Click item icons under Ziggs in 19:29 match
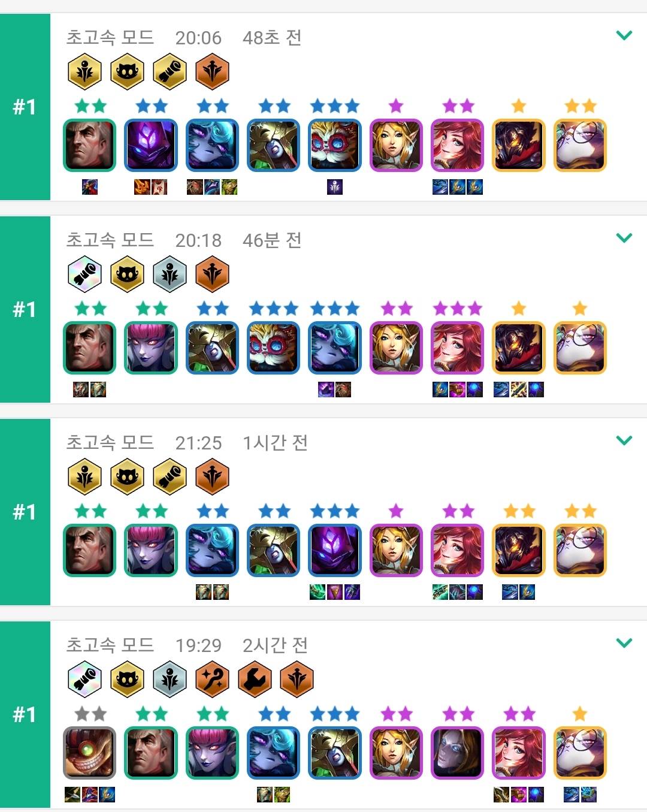The height and width of the screenshot is (812, 647). pyautogui.click(x=89, y=795)
